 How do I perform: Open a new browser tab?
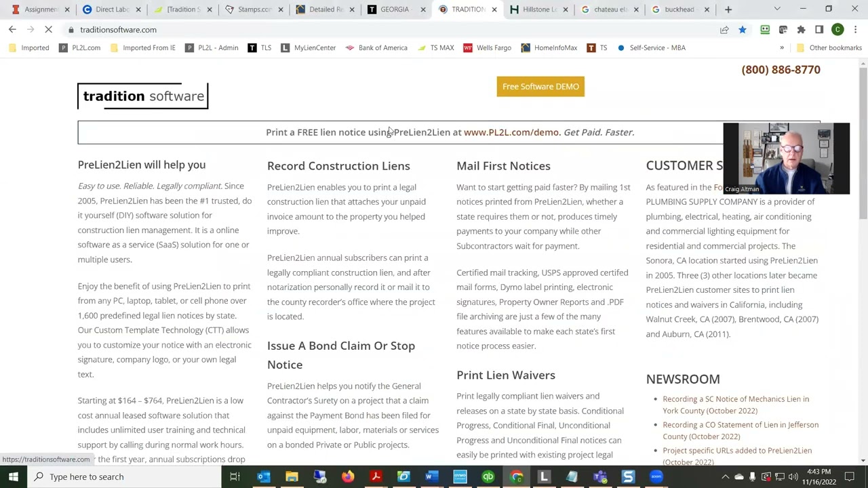click(728, 9)
